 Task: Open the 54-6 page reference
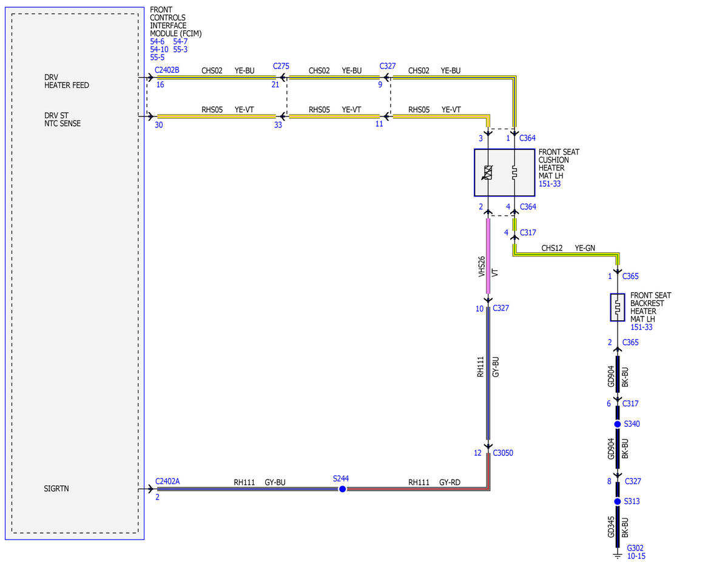(157, 41)
